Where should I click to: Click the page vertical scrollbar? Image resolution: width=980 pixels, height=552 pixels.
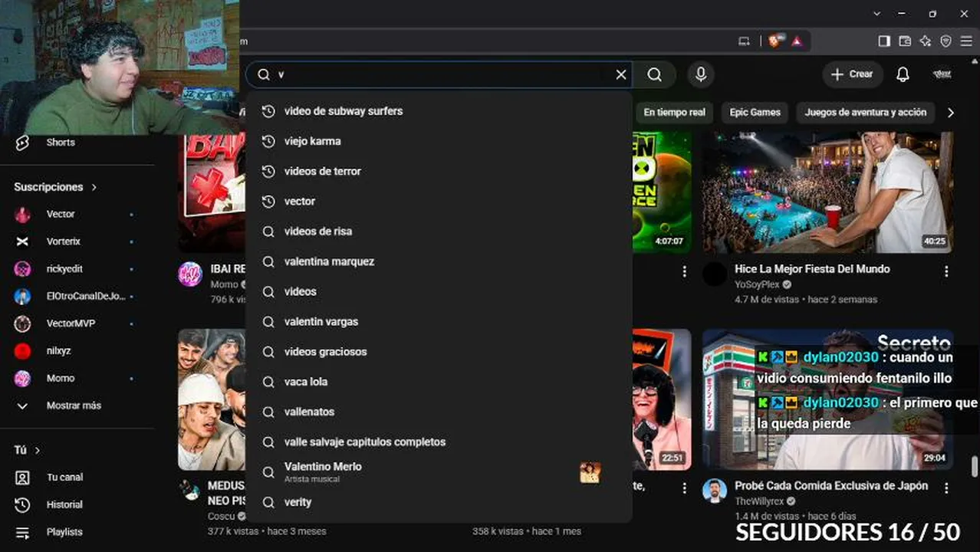pyautogui.click(x=975, y=466)
